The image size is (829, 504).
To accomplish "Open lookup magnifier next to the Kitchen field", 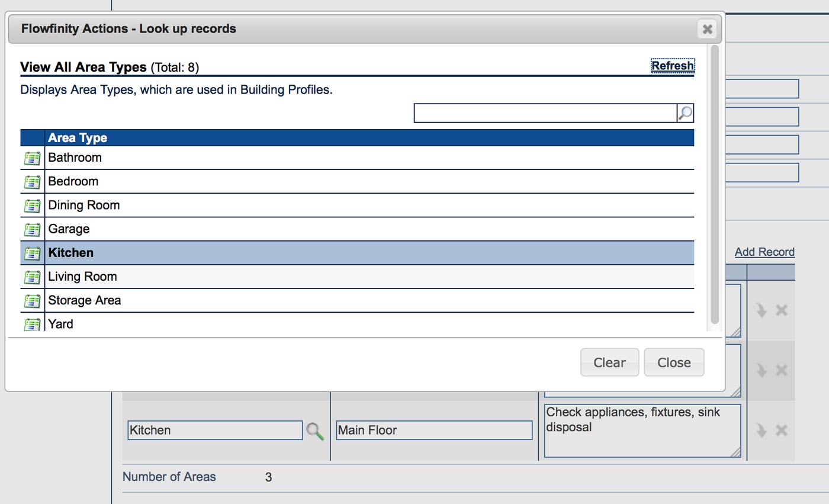I will pos(315,431).
